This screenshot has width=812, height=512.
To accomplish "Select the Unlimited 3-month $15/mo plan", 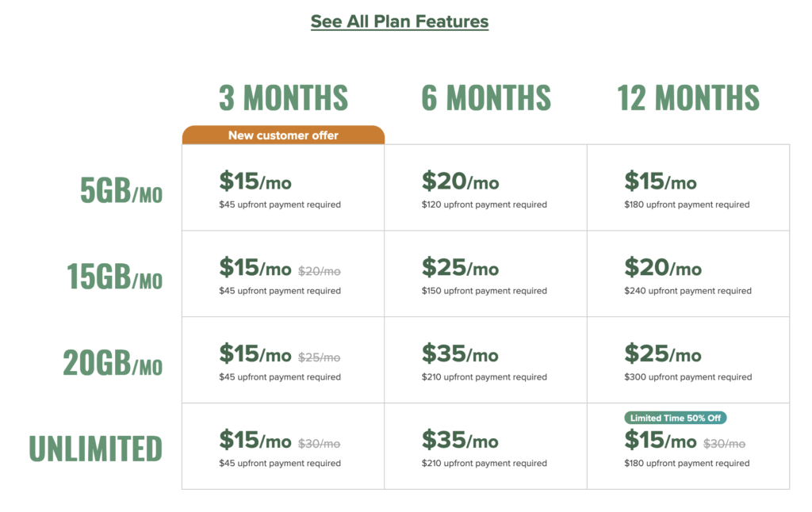I will coord(283,446).
